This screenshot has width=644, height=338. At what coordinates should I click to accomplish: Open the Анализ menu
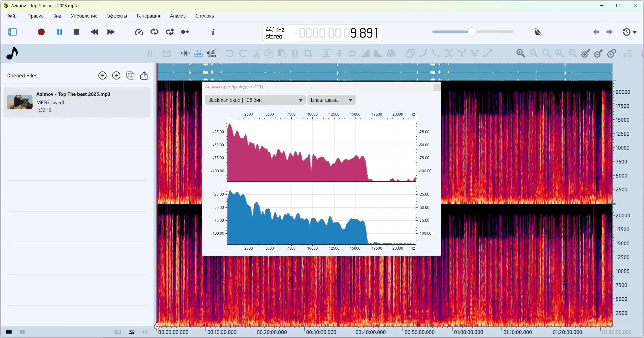[178, 16]
